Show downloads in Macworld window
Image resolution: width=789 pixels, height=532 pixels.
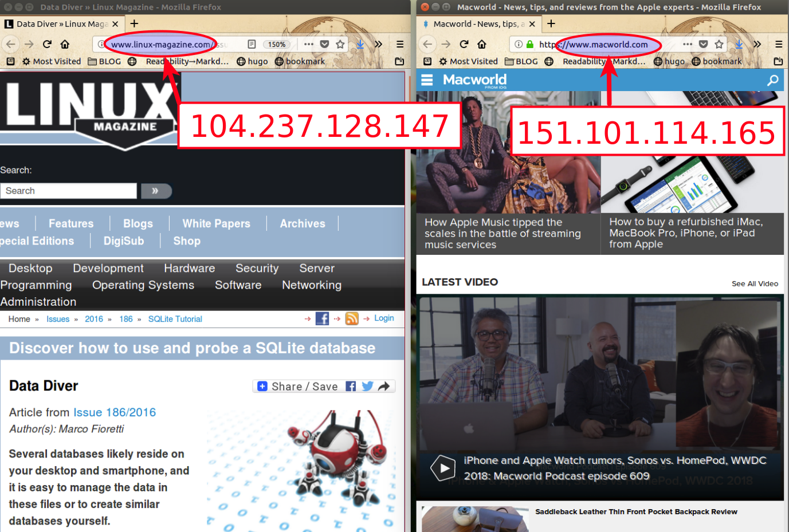click(x=739, y=44)
